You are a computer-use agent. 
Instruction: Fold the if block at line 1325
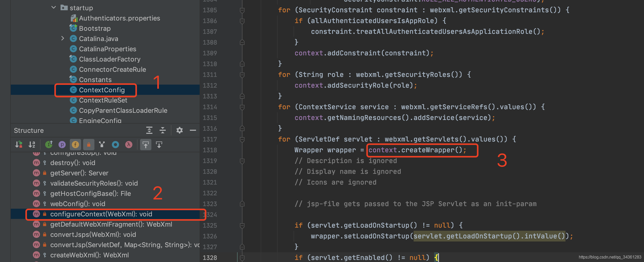[x=242, y=225]
